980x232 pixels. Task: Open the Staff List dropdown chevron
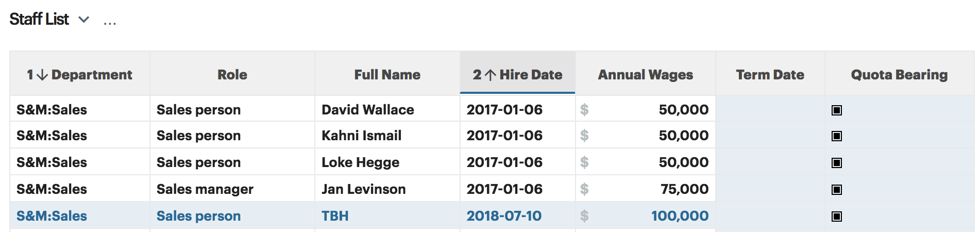pyautogui.click(x=83, y=20)
